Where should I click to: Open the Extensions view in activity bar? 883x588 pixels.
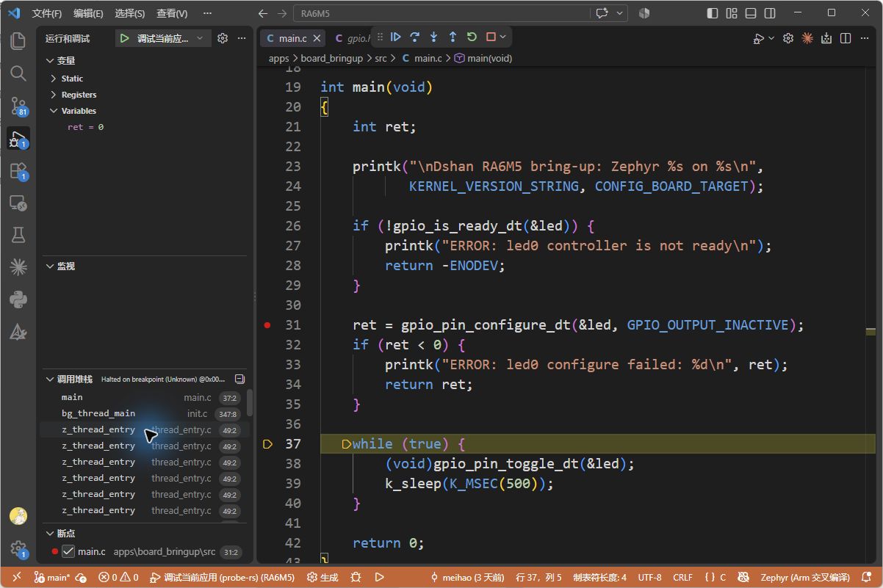(18, 171)
